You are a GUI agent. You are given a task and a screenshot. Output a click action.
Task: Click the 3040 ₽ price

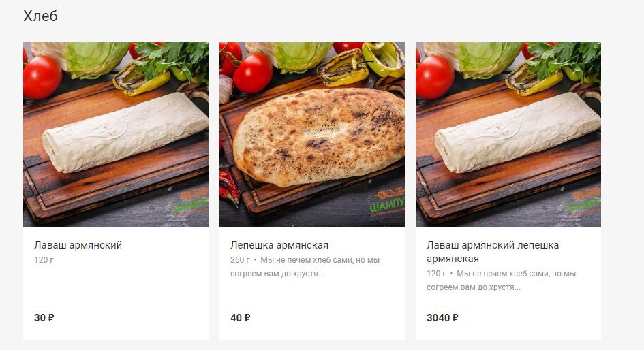click(442, 317)
